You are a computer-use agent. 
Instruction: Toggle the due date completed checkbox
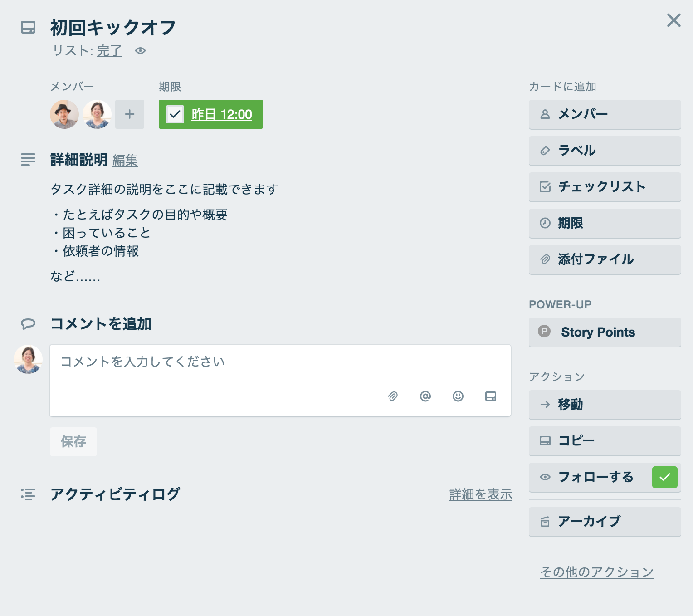pos(175,114)
